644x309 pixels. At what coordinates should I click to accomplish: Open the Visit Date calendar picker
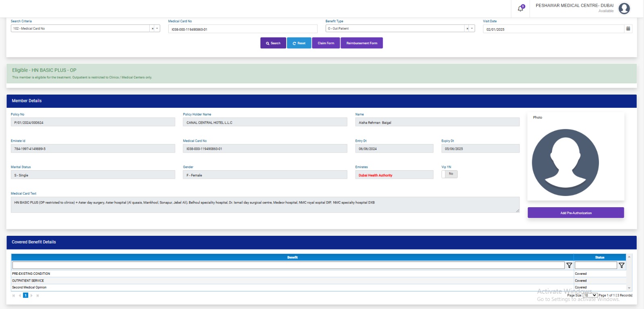628,29
